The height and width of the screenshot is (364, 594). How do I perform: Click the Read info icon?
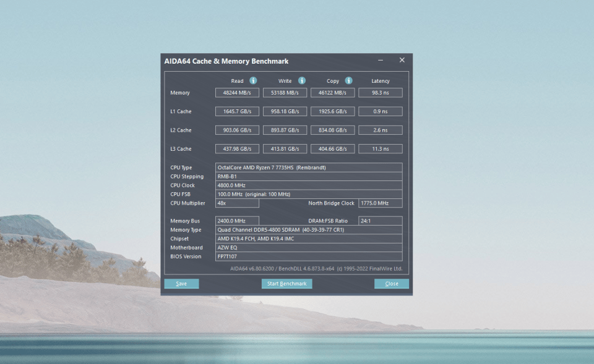[253, 81]
